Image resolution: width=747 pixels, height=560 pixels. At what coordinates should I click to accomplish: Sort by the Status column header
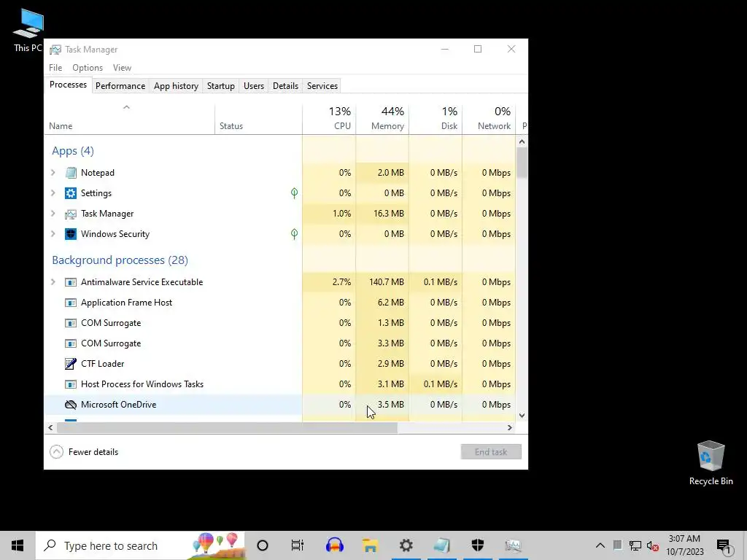pyautogui.click(x=258, y=118)
